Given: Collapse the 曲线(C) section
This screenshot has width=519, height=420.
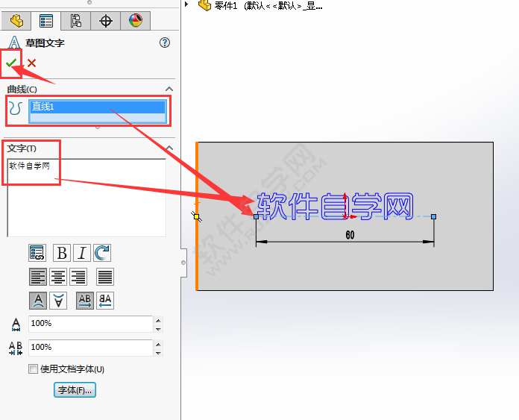Looking at the screenshot, I should pos(169,89).
